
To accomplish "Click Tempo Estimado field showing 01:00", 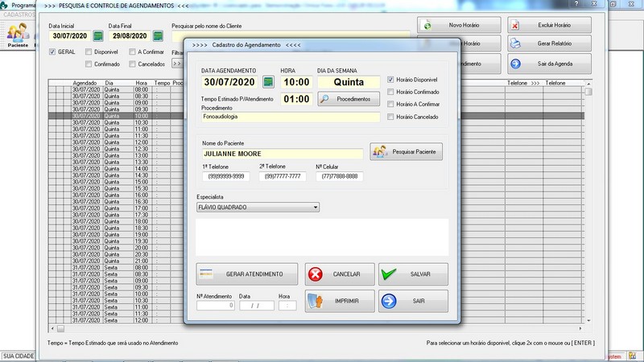I will [x=296, y=99].
